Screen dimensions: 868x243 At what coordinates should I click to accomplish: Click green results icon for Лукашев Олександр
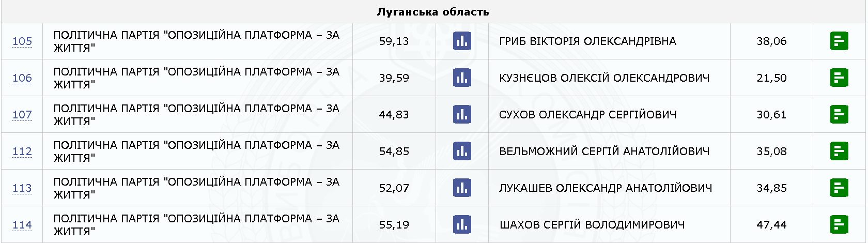[839, 188]
